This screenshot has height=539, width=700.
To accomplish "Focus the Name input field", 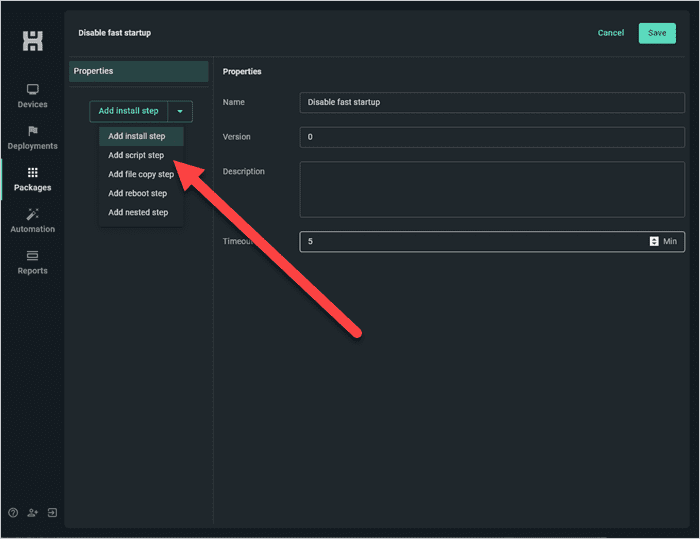I will [x=492, y=102].
